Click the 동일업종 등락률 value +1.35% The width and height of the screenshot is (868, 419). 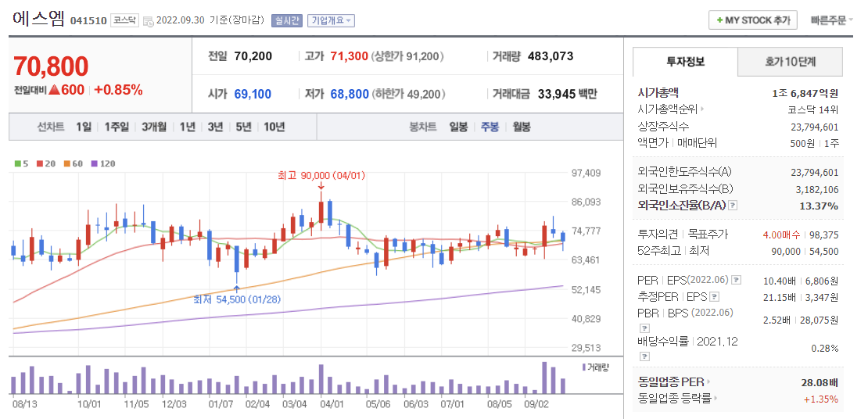tap(823, 399)
